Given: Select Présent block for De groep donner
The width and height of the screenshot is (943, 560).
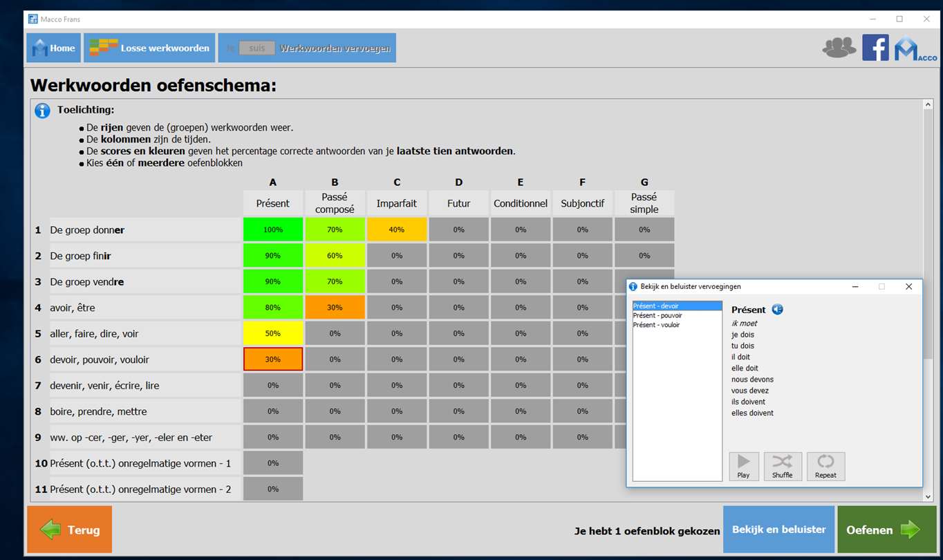Looking at the screenshot, I should [273, 230].
